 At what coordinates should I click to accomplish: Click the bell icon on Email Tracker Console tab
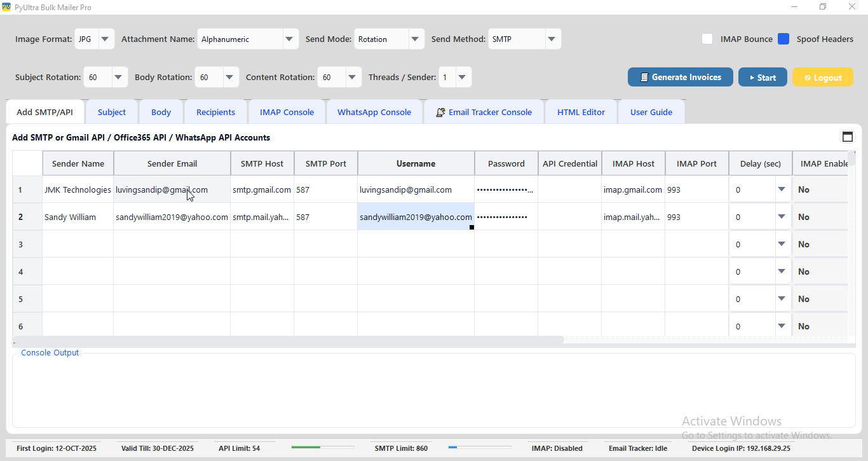point(440,111)
